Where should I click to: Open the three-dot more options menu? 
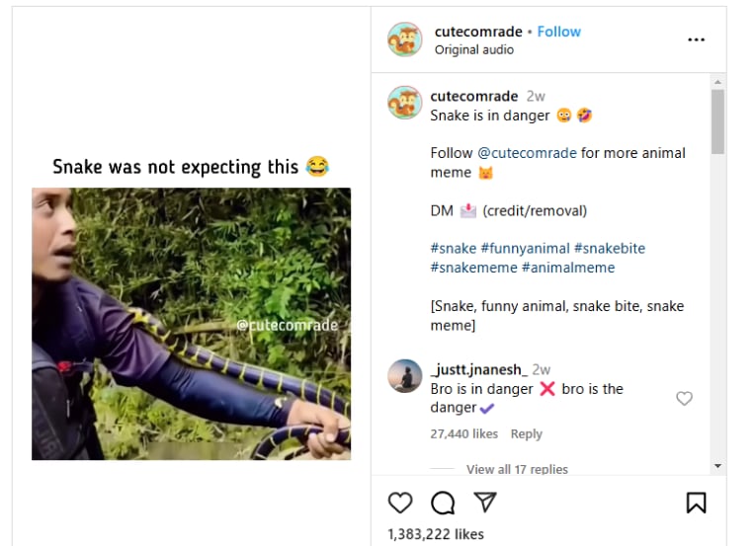697,39
